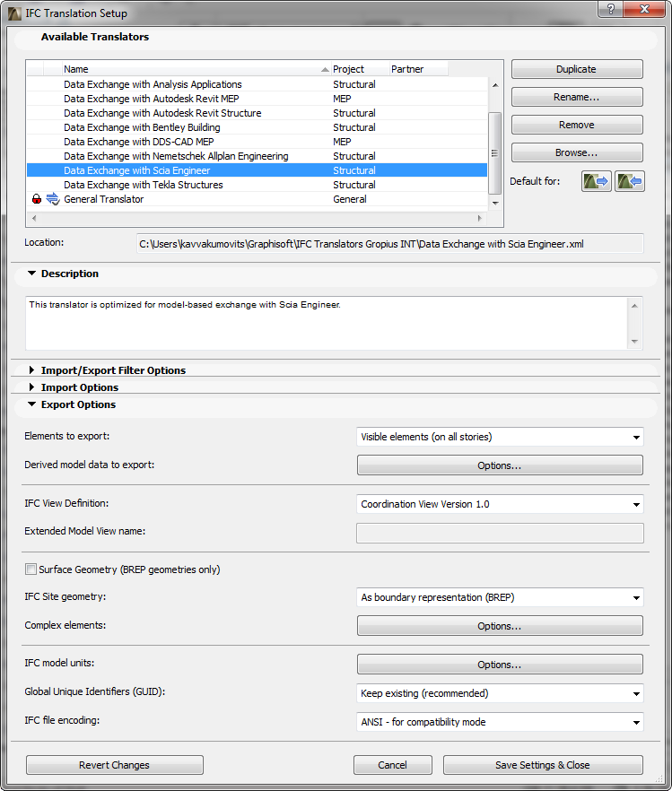Click the translator list scroll up arrow

pyautogui.click(x=495, y=84)
